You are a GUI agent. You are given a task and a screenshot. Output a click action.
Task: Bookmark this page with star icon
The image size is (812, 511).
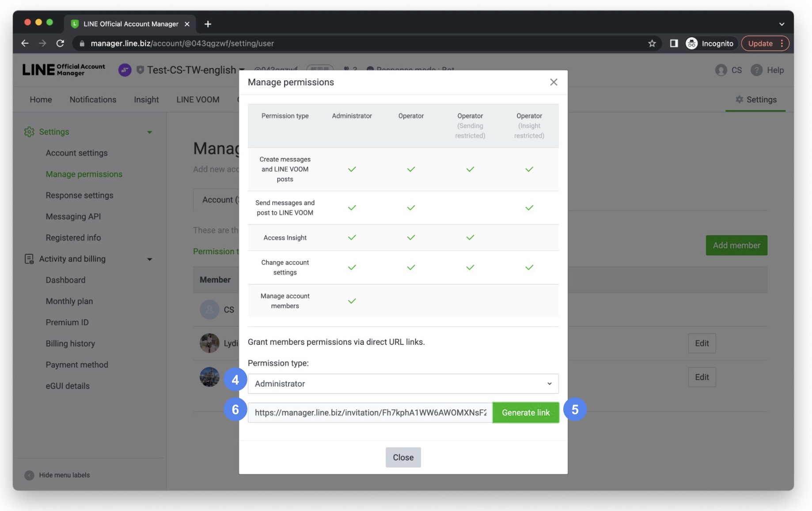[652, 43]
